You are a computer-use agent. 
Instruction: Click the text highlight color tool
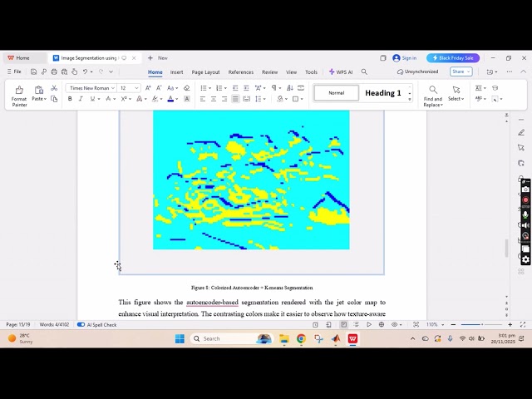point(155,99)
